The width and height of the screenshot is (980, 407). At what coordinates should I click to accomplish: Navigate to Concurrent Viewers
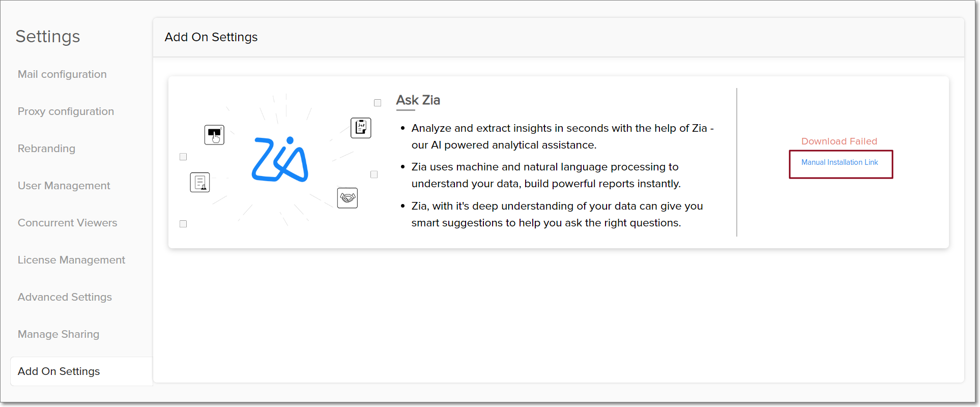tap(67, 223)
